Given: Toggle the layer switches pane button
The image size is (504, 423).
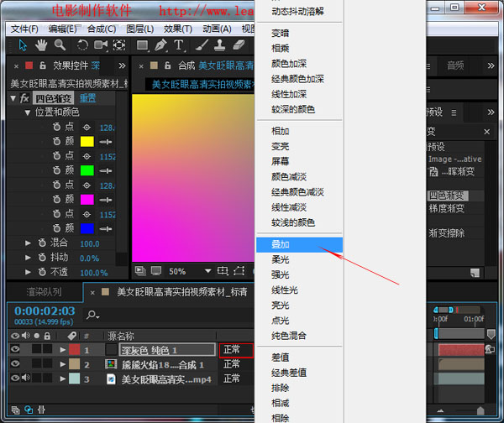Looking at the screenshot, I should tap(15, 410).
